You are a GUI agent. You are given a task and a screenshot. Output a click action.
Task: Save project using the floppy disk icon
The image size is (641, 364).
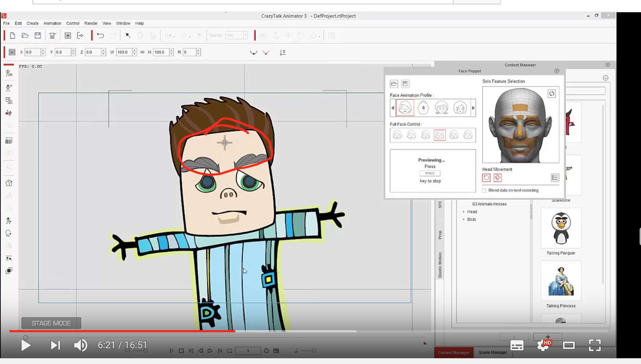point(37,35)
